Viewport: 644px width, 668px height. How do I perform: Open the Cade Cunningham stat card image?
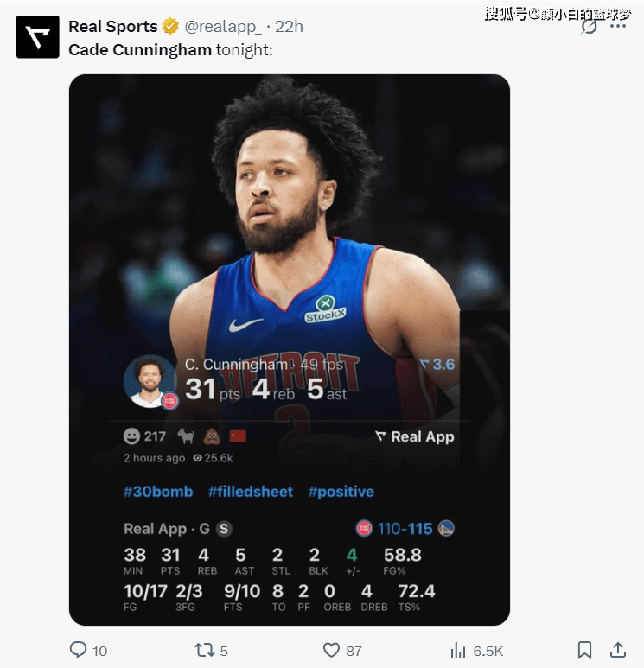point(289,259)
